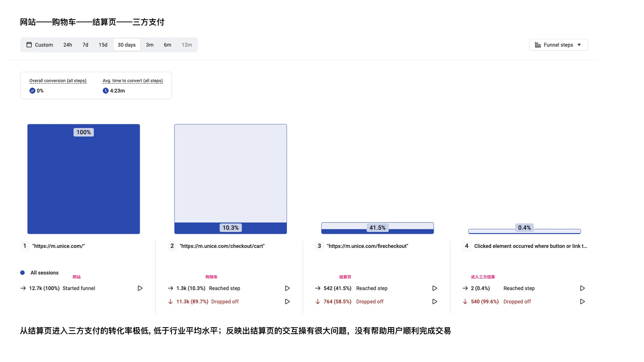644x362 pixels.
Task: Click arrow icon before 12.7k (100%) Started funnel
Action: 23,288
